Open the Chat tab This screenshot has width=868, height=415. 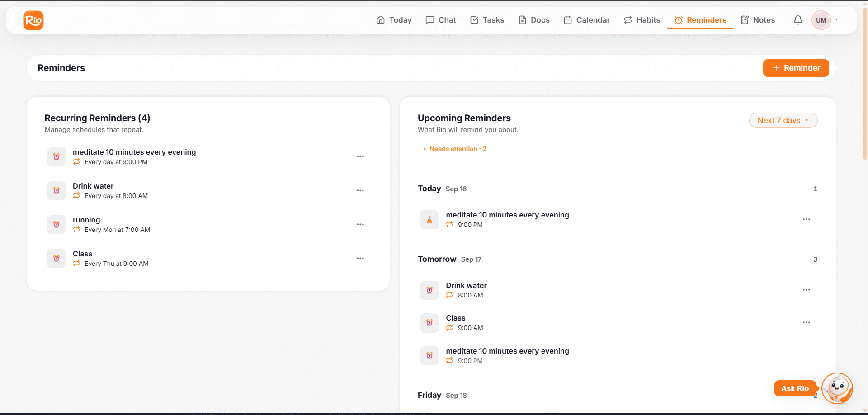[x=441, y=20]
